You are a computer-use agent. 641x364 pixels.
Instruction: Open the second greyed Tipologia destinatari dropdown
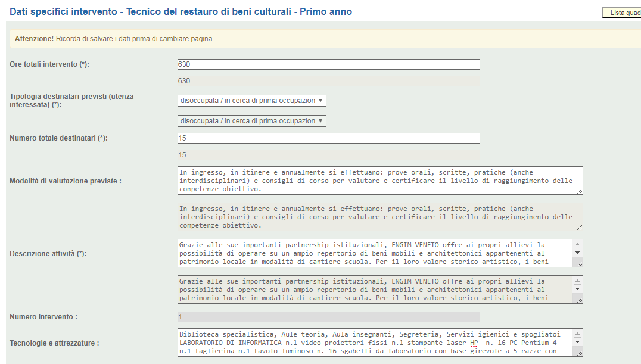pos(251,121)
